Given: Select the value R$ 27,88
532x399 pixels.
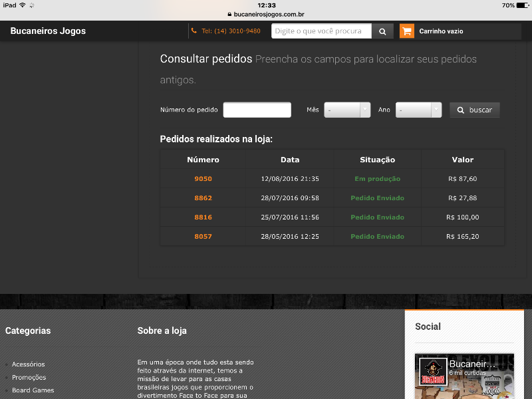Looking at the screenshot, I should coord(462,198).
